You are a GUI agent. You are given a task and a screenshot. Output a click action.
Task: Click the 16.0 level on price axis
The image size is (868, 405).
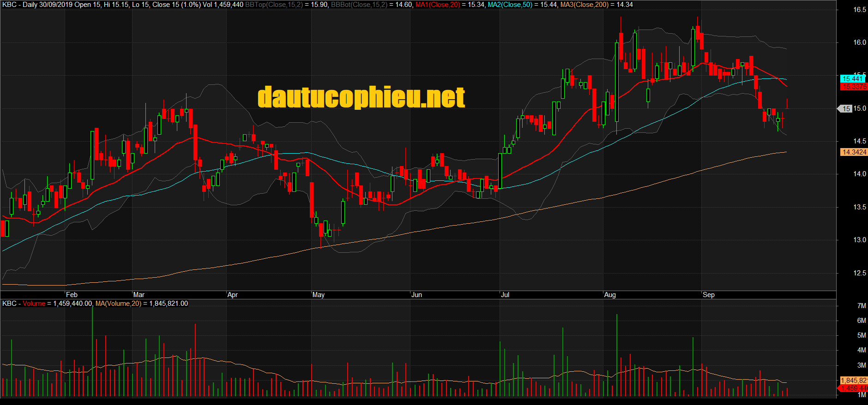(x=859, y=42)
